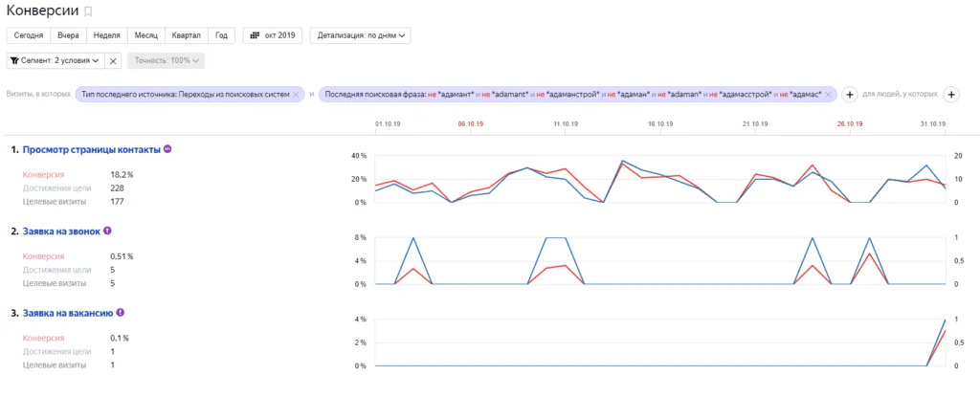Click the 01.10.19 date on the timeline
Image resolution: width=980 pixels, height=397 pixels.
[389, 124]
